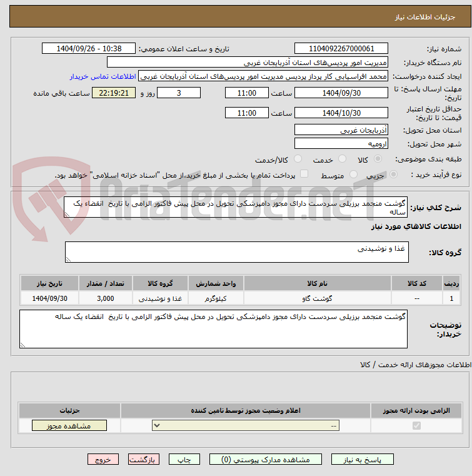Click the price validity date 1404/10/30 field
This screenshot has height=476, width=472.
[341, 113]
